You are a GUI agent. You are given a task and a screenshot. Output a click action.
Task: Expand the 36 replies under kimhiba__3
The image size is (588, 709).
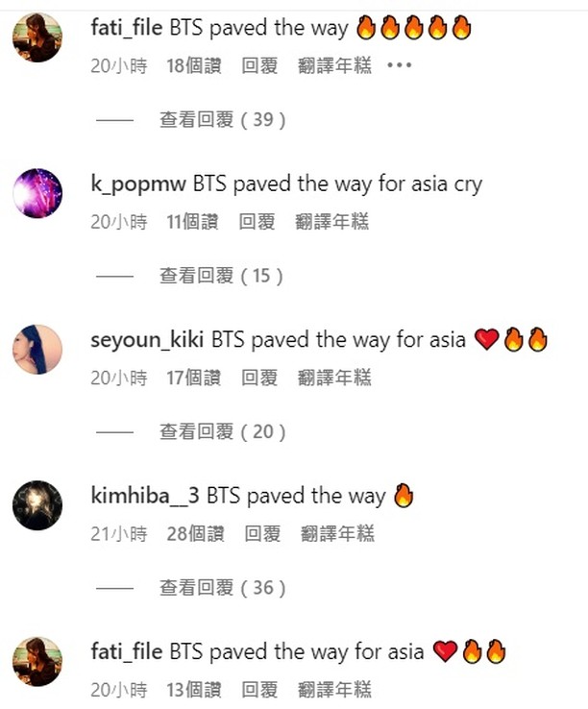pyautogui.click(x=223, y=588)
